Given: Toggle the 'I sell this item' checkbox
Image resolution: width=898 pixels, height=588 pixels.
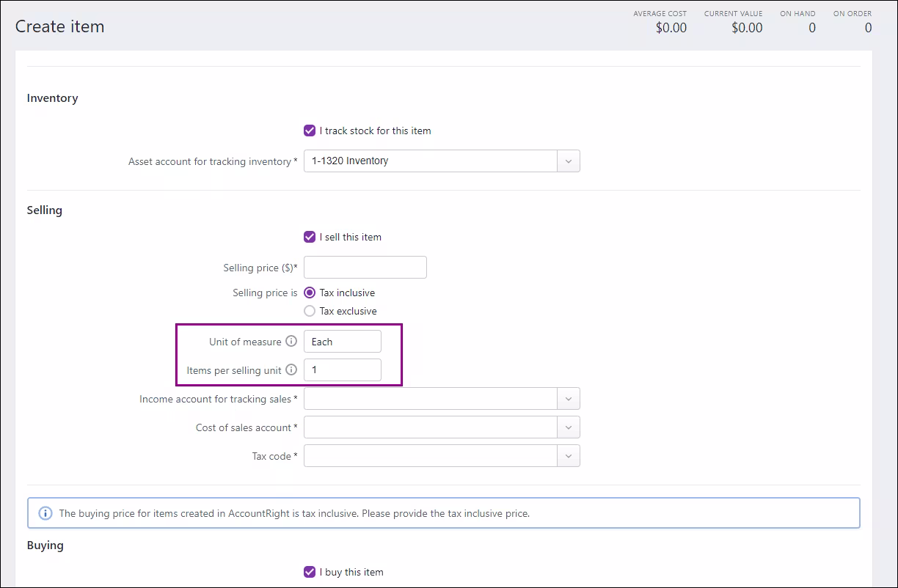Looking at the screenshot, I should point(310,237).
